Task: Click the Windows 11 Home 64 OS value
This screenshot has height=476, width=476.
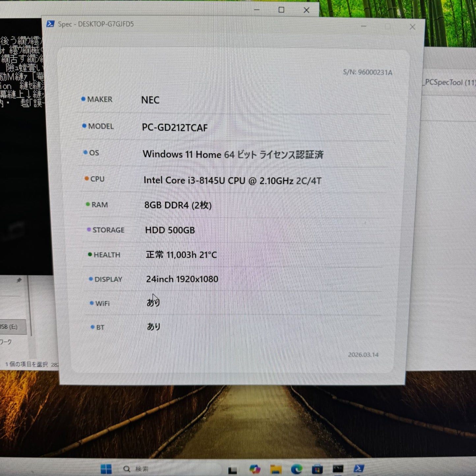Action: click(x=233, y=154)
